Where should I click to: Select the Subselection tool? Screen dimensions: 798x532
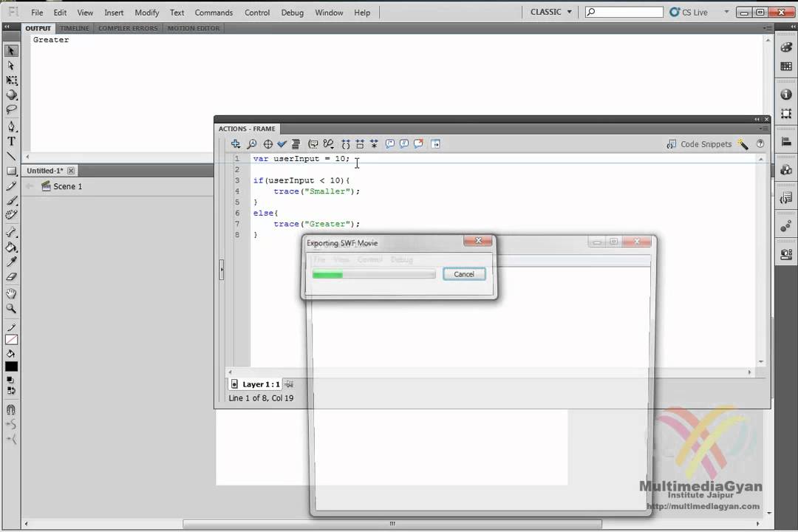click(11, 66)
